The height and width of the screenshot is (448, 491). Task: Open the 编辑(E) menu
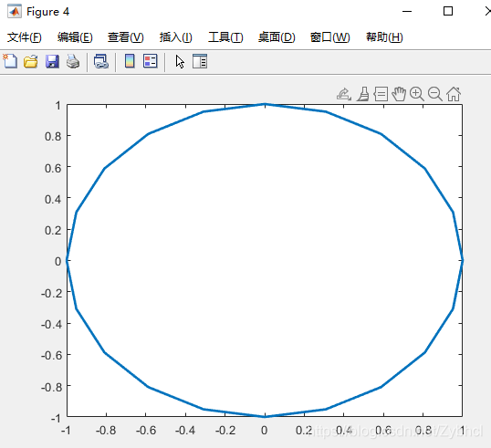pos(75,37)
